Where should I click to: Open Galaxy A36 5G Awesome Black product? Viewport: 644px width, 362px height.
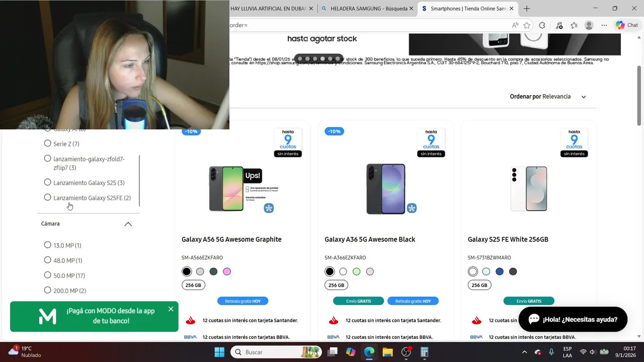point(370,239)
